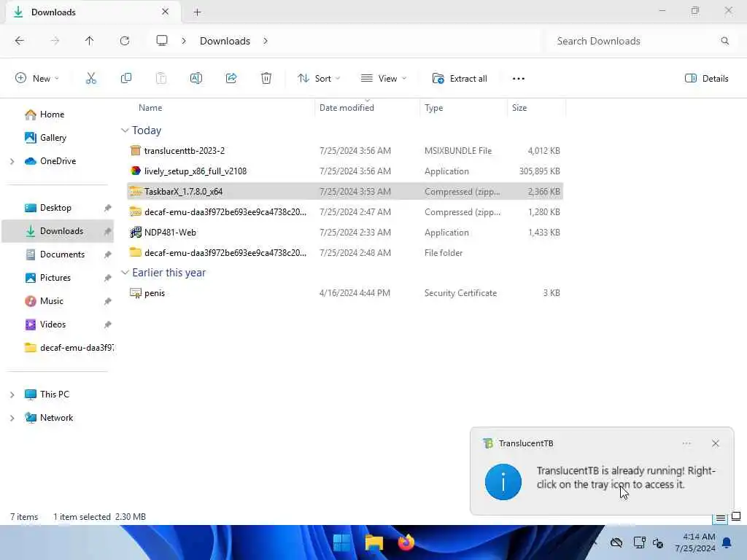
Task: Expand the OneDrive tree node
Action: click(12, 161)
